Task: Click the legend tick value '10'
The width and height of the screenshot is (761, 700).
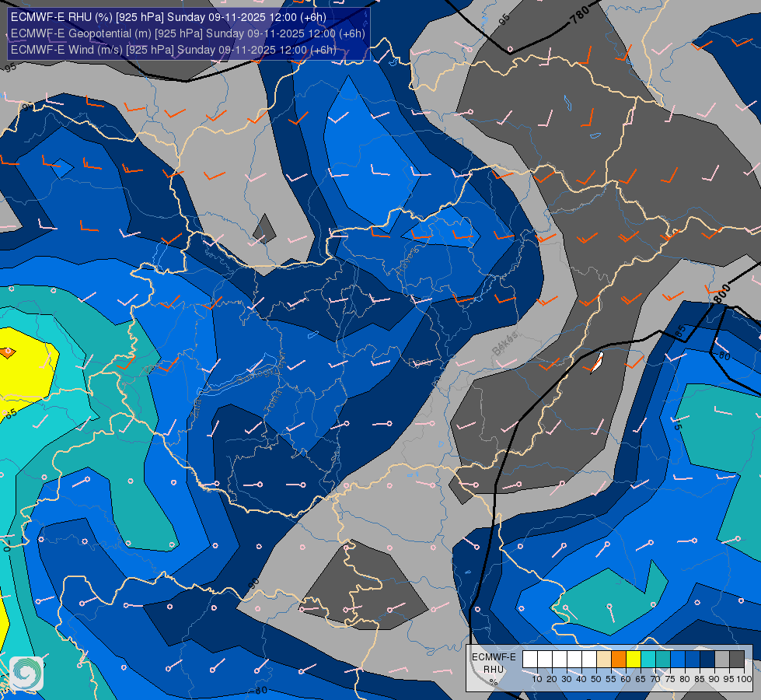Action: [x=537, y=679]
